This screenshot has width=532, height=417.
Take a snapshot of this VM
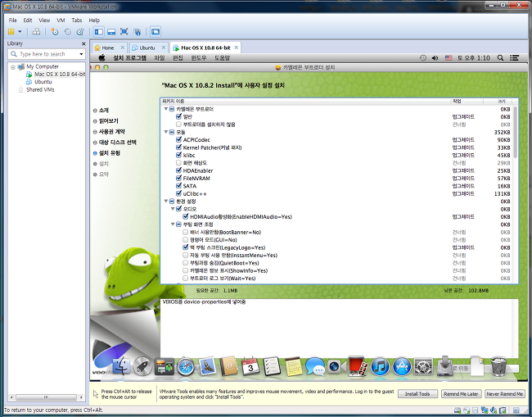(x=55, y=32)
